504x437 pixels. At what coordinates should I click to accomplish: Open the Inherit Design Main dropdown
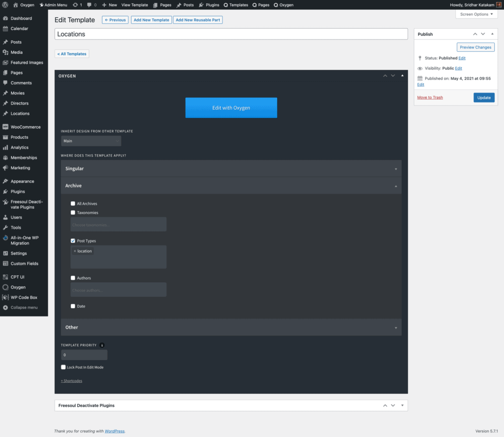(x=91, y=141)
